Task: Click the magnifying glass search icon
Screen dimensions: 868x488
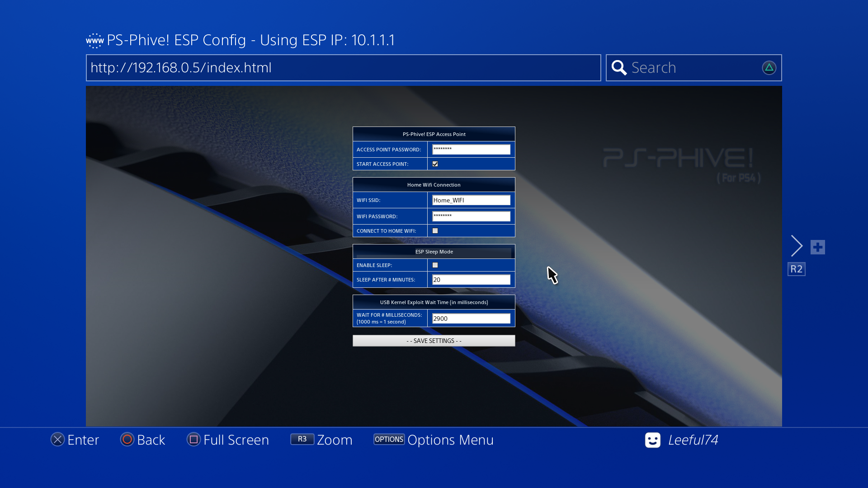Action: pyautogui.click(x=619, y=68)
